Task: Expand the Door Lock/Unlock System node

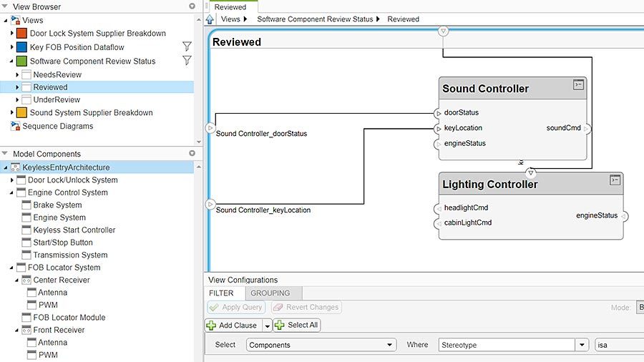Action: pos(11,180)
